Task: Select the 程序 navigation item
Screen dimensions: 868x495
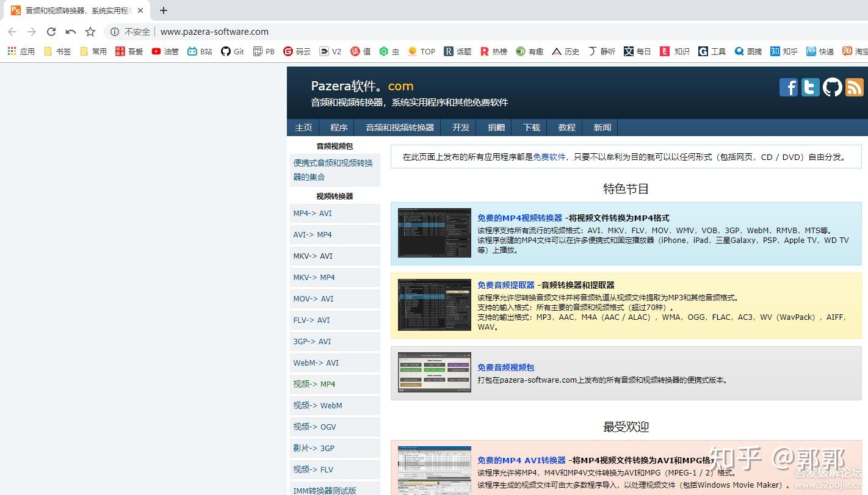Action: point(339,128)
